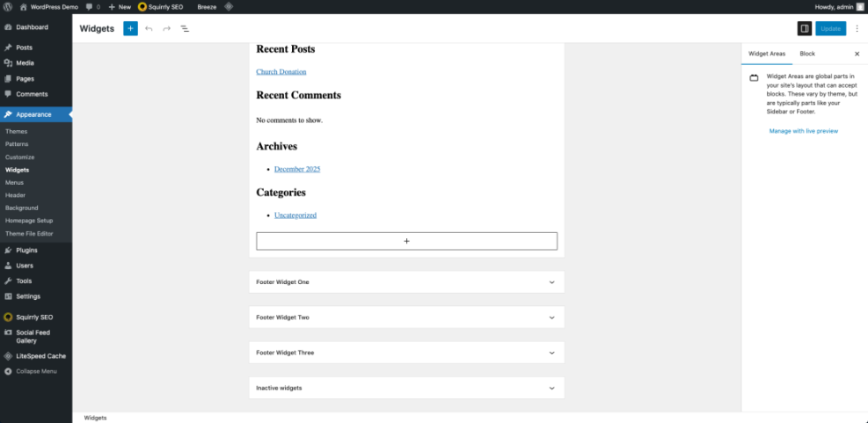Click the LiteSpeed diamond icon in admin bar
The image size is (868, 423).
pos(229,7)
